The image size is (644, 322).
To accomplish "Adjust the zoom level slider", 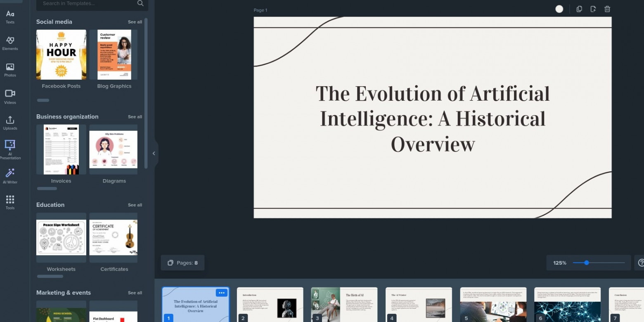I will pos(586,263).
